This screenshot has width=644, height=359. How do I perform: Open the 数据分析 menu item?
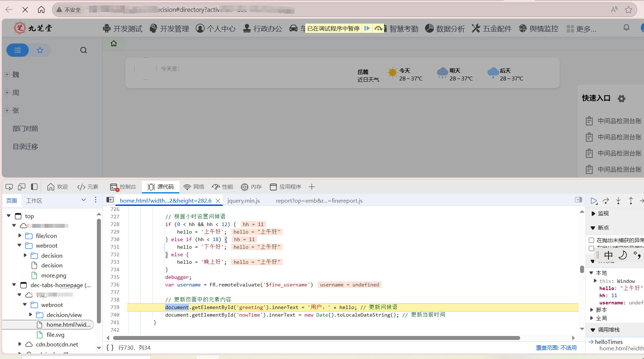click(x=445, y=28)
